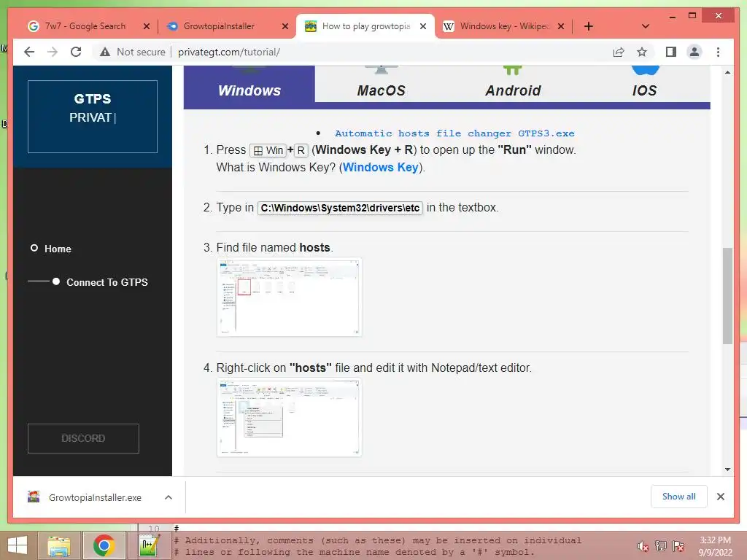The image size is (747, 560).
Task: Open a new browser tab
Action: 589,26
